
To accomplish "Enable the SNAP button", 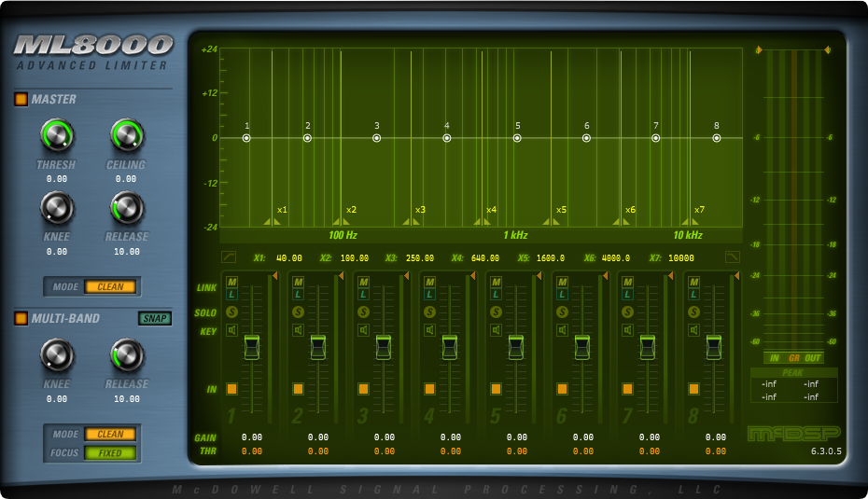I will (154, 319).
